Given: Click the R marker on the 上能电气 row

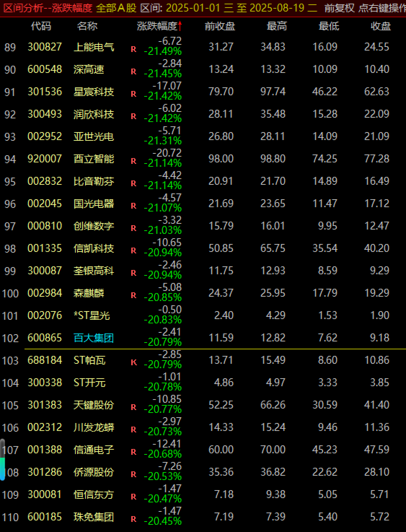Looking at the screenshot, I should (134, 49).
